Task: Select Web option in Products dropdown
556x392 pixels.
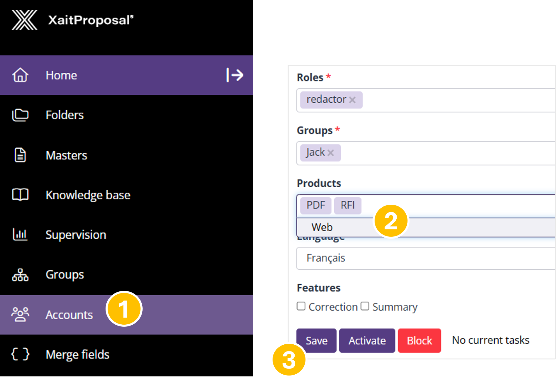Action: pyautogui.click(x=322, y=227)
